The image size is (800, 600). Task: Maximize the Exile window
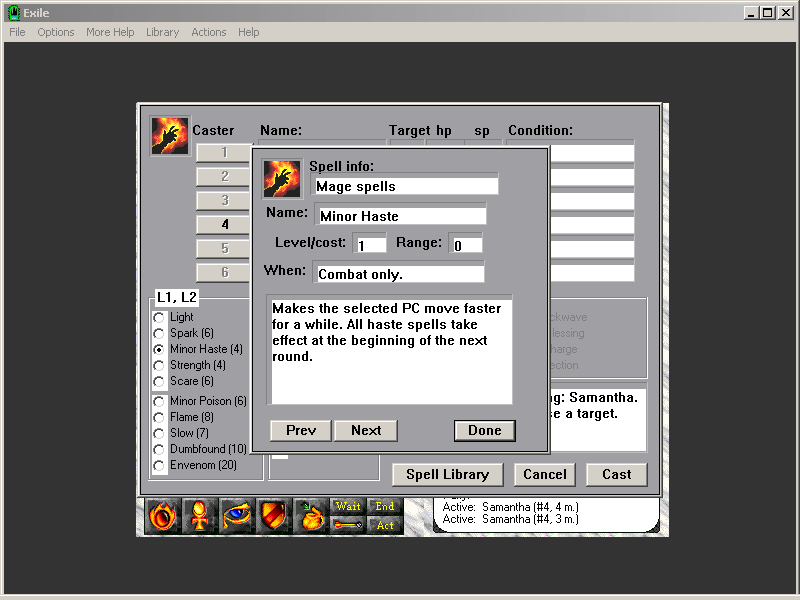tap(767, 13)
